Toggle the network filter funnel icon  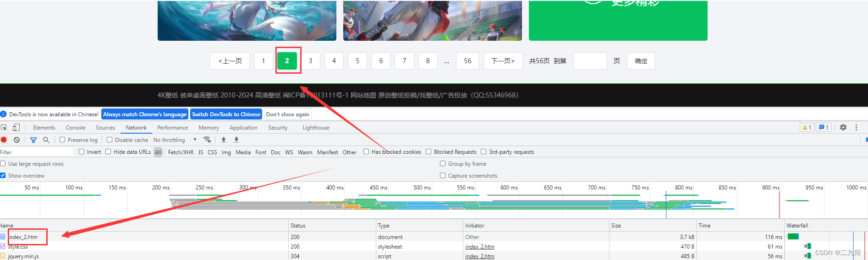tap(33, 140)
